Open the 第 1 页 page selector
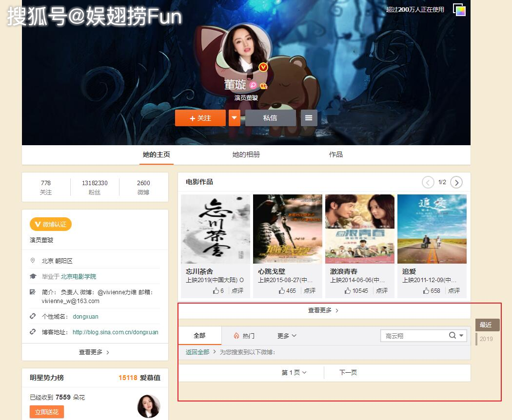512x420 pixels. (294, 372)
